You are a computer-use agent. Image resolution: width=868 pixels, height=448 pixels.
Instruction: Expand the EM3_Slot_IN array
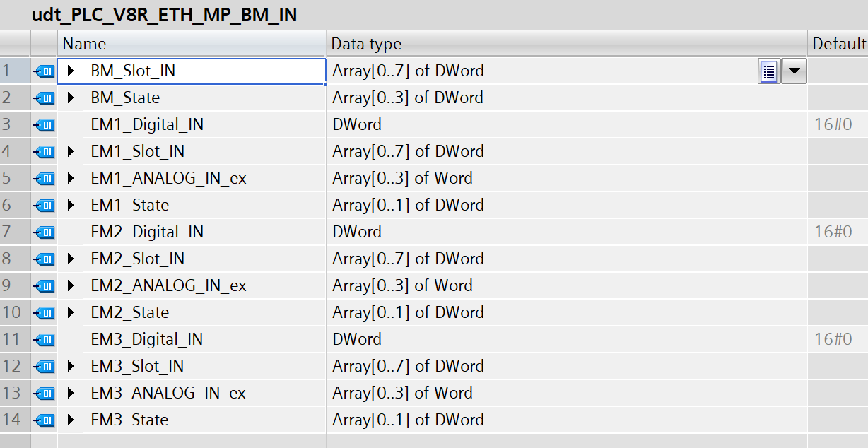pos(71,367)
